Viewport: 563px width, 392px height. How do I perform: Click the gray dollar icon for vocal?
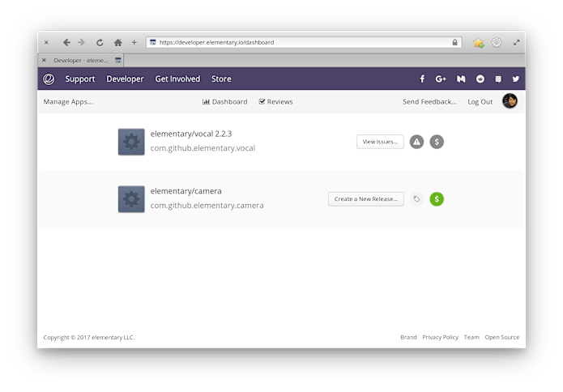click(437, 142)
